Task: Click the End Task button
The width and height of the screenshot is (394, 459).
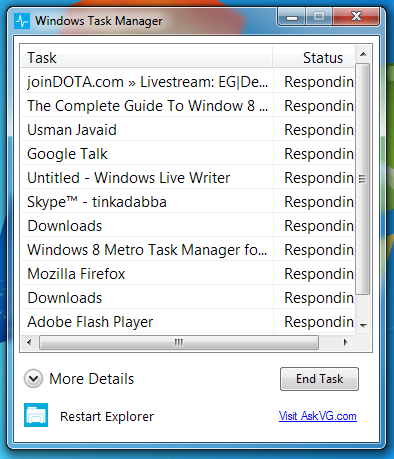Action: (x=319, y=379)
